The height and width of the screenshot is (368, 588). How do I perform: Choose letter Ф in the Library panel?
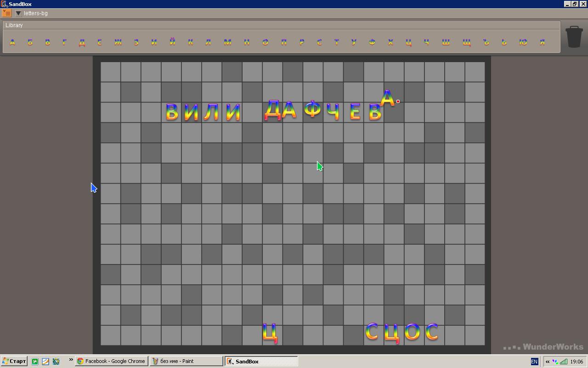point(372,42)
